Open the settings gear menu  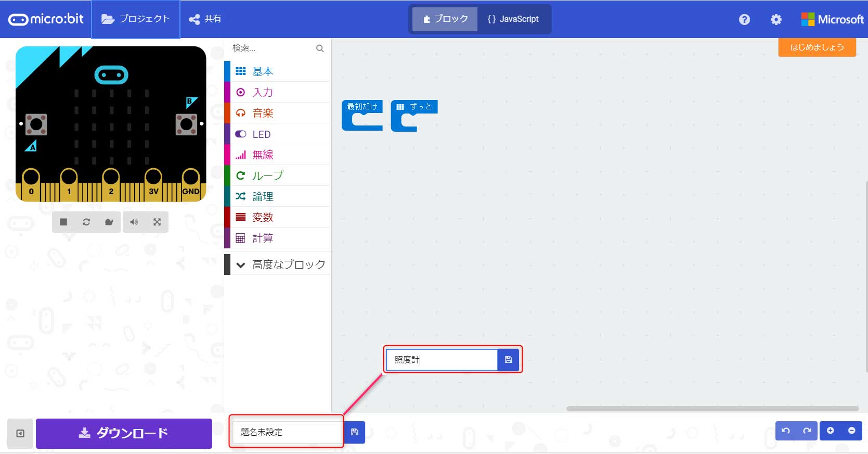coord(776,19)
